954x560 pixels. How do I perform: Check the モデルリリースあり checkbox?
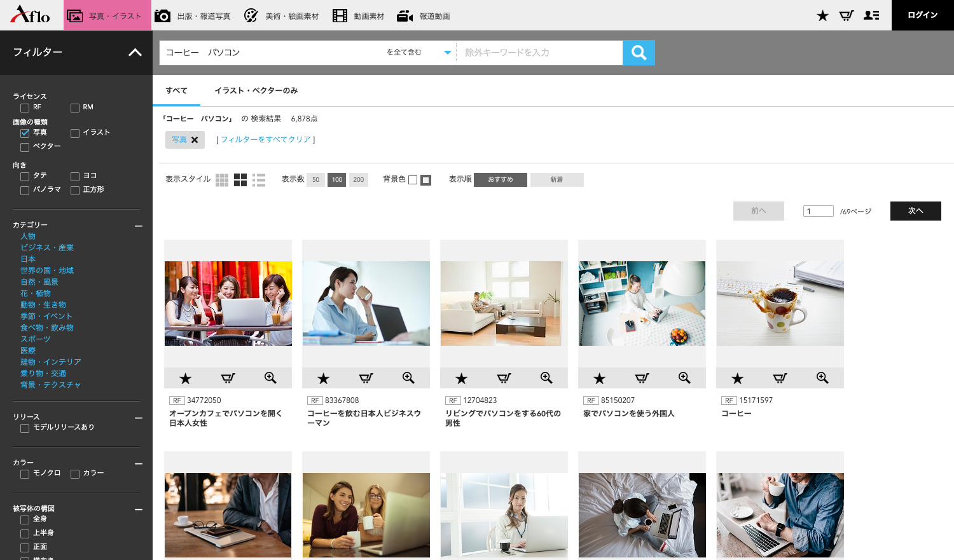[25, 428]
